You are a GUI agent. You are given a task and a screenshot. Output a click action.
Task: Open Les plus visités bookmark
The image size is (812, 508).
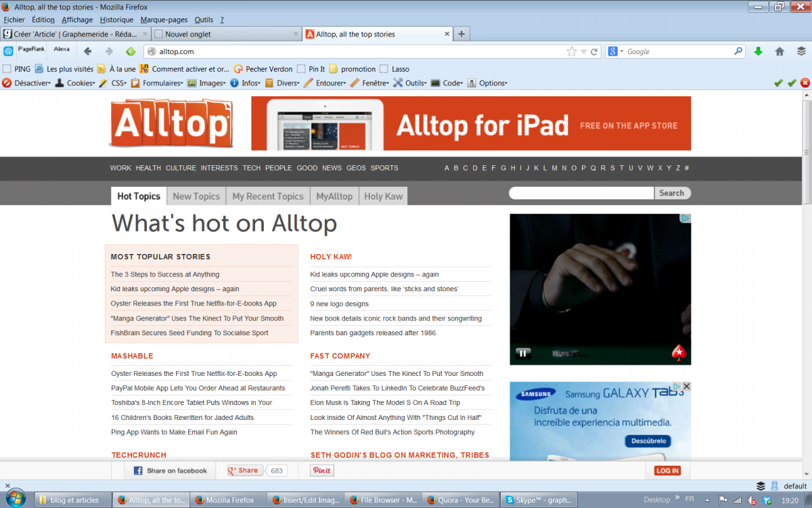click(x=64, y=69)
